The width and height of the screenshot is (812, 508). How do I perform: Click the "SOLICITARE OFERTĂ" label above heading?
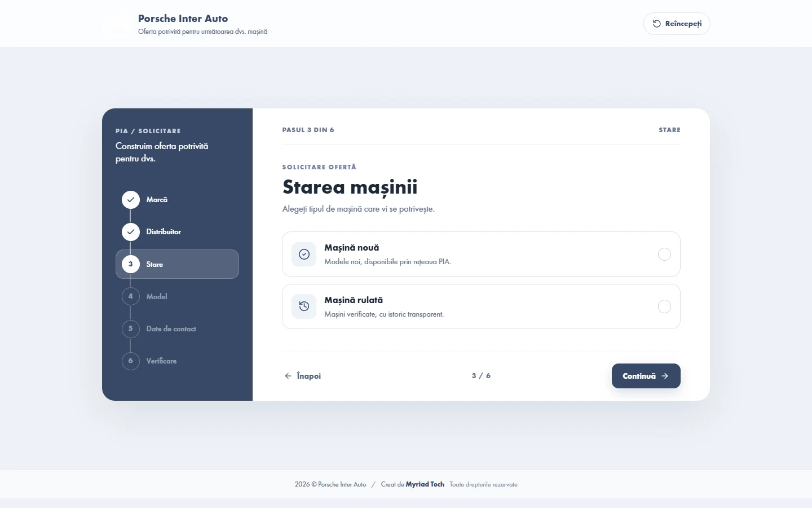pos(319,167)
